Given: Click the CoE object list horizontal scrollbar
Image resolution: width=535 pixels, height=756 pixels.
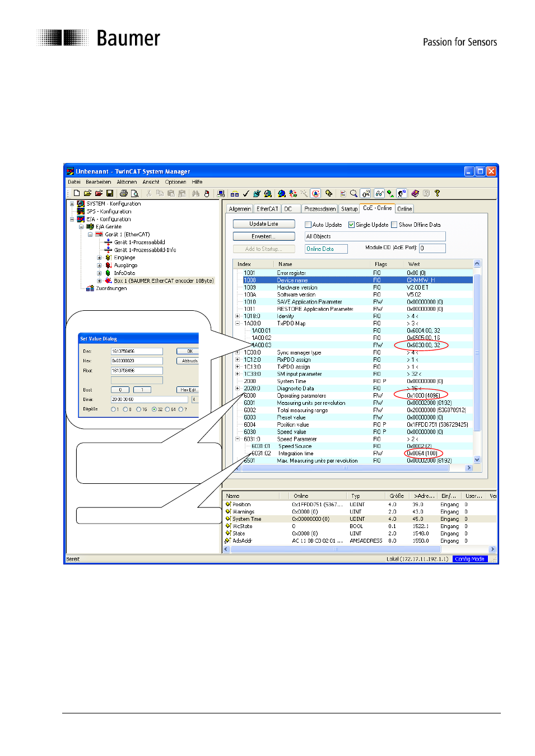Looking at the screenshot, I should (x=353, y=468).
